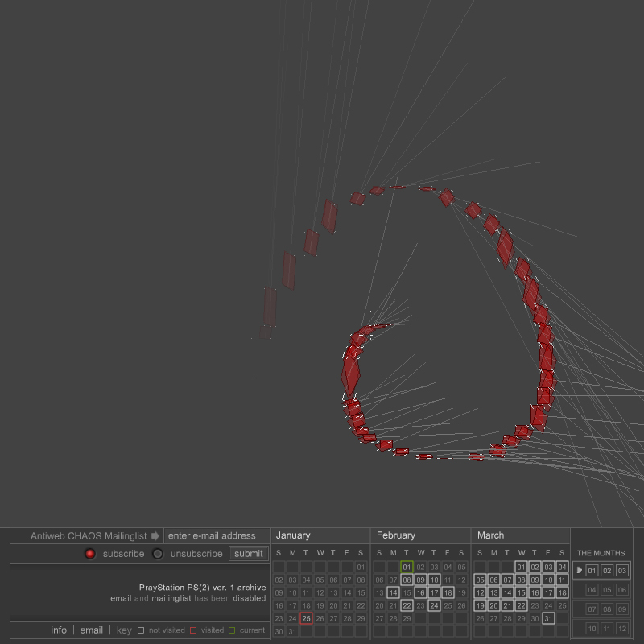Open the email link
This screenshot has width=644, height=644.
coord(91,630)
